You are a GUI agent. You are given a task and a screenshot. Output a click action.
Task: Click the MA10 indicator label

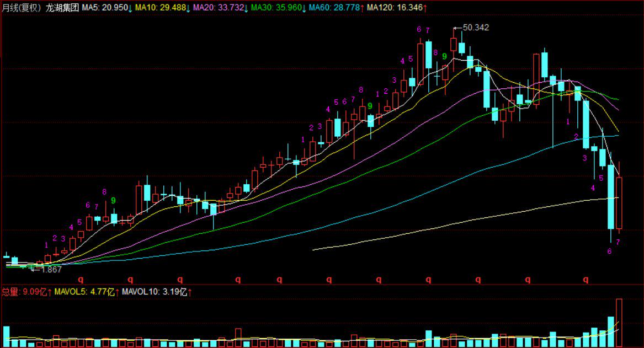pos(145,8)
